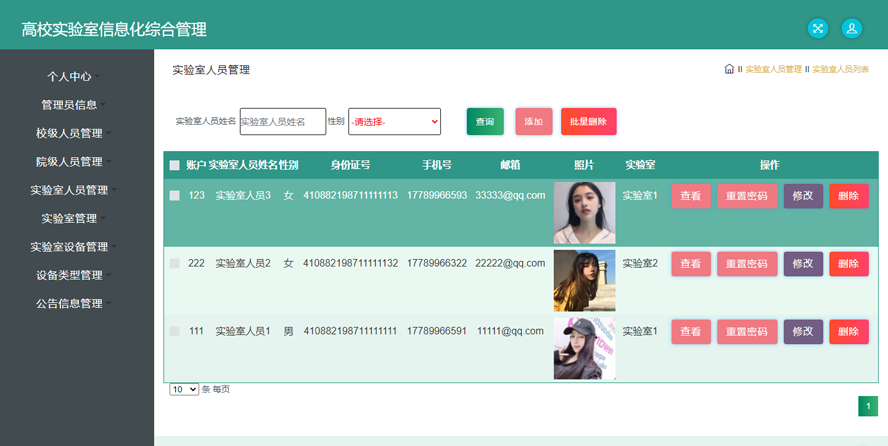888x446 pixels.
Task: Click the 实验室人员姓名 name input field
Action: [283, 122]
